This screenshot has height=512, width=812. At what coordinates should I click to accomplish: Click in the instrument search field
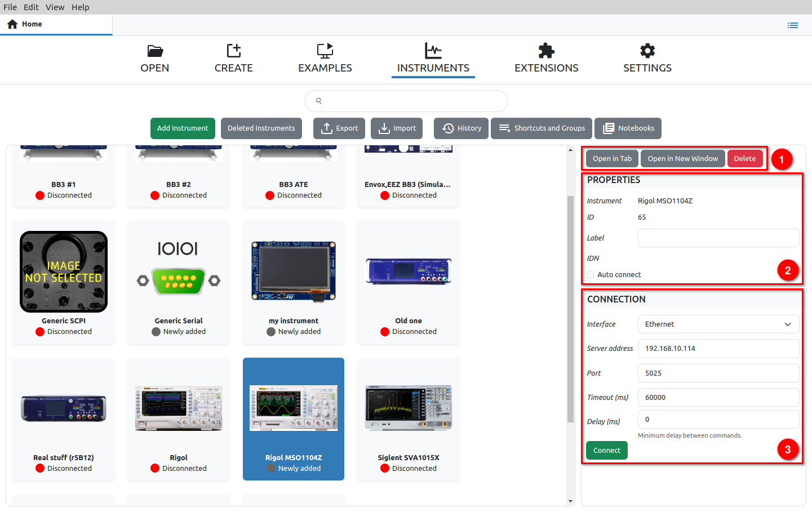click(x=406, y=101)
